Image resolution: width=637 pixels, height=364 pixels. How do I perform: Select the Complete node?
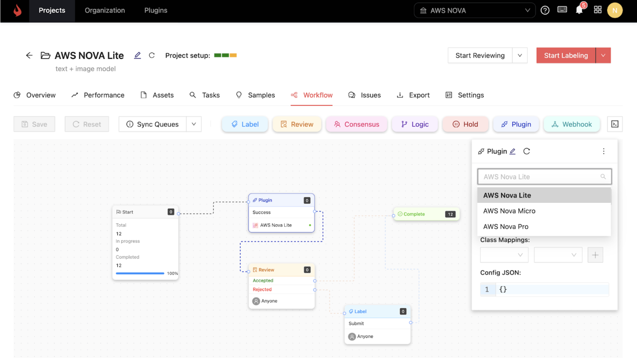[x=426, y=214]
